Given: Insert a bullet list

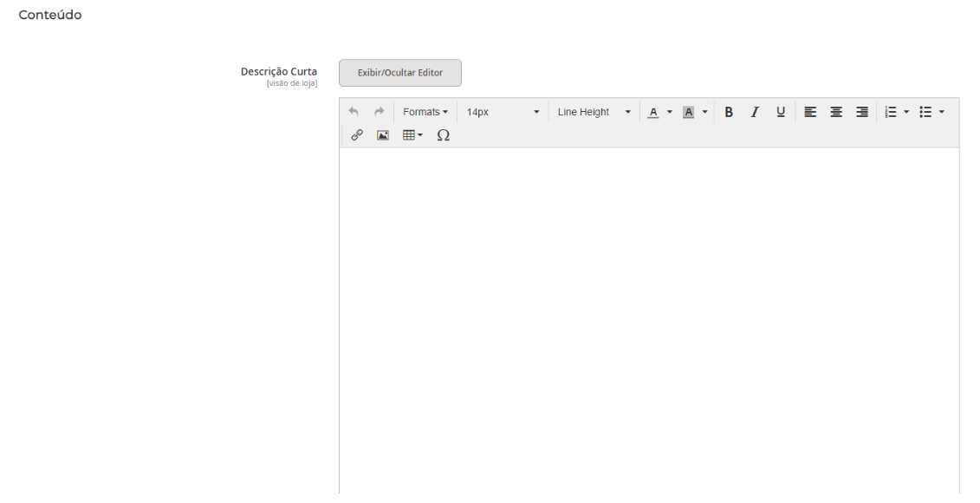Looking at the screenshot, I should pyautogui.click(x=925, y=112).
